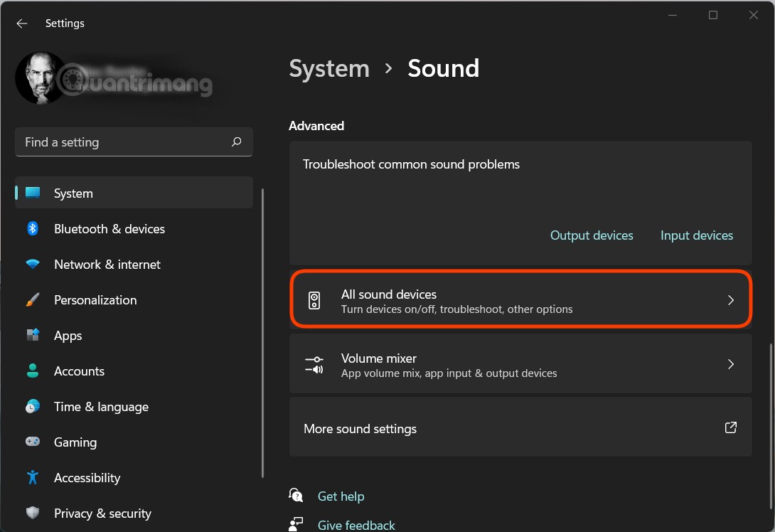The height and width of the screenshot is (532, 775).
Task: Click the Find a setting search box
Action: 124,142
